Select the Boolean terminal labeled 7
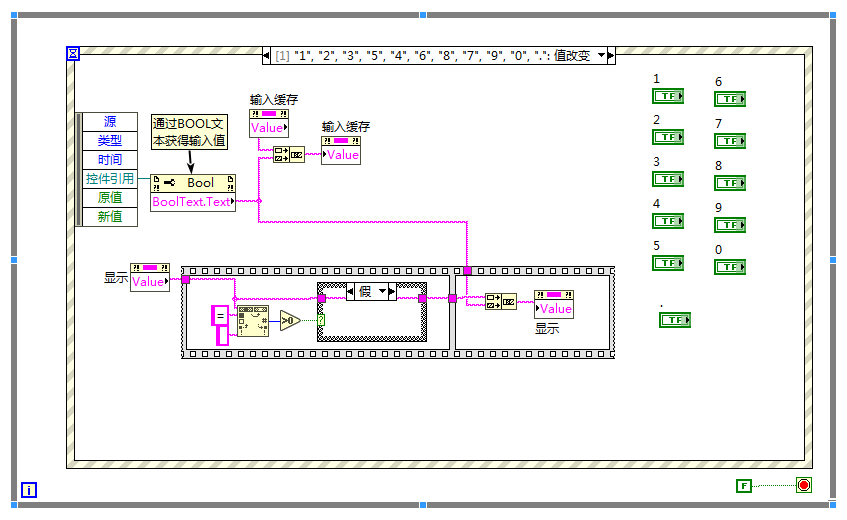This screenshot has height=520, width=847. [x=730, y=141]
